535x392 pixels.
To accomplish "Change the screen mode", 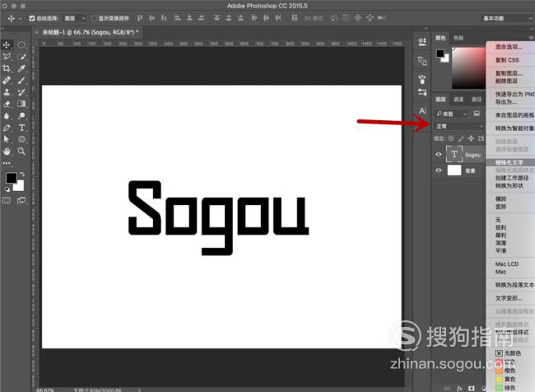I will pos(21,200).
